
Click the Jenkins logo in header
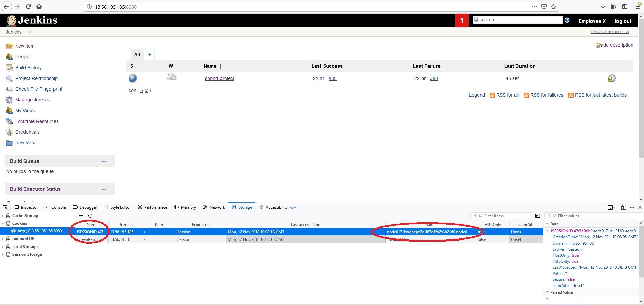[x=32, y=20]
